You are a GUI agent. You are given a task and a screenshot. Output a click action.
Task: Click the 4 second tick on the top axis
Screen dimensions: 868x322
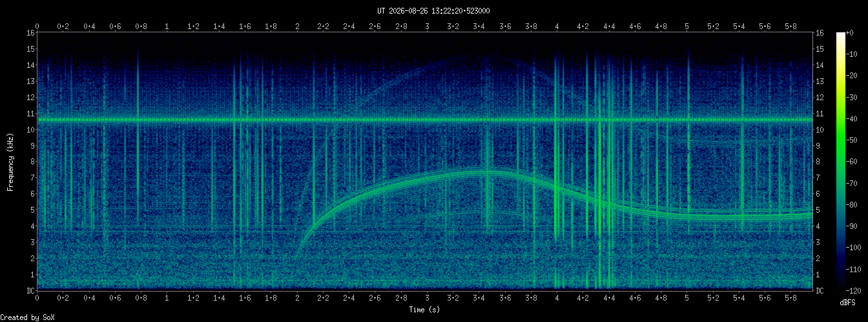point(557,27)
